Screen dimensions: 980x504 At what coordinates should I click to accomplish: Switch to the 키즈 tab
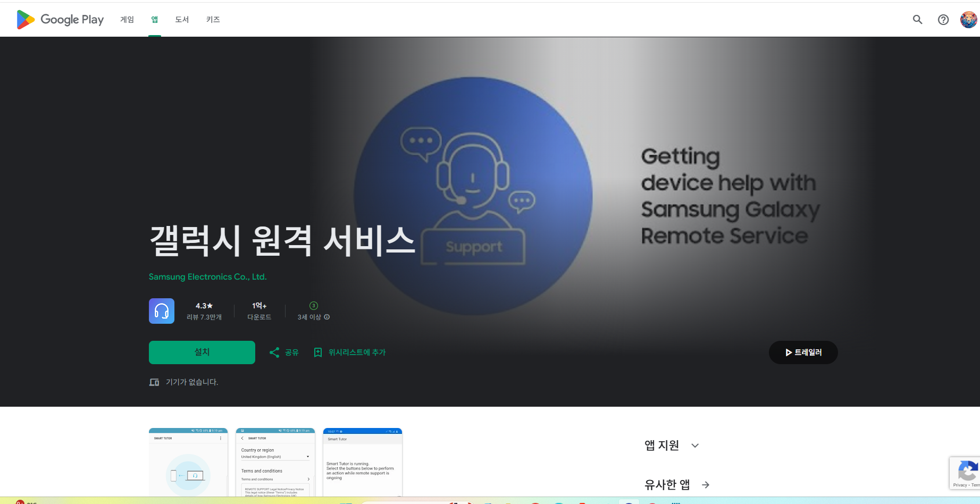(x=212, y=19)
